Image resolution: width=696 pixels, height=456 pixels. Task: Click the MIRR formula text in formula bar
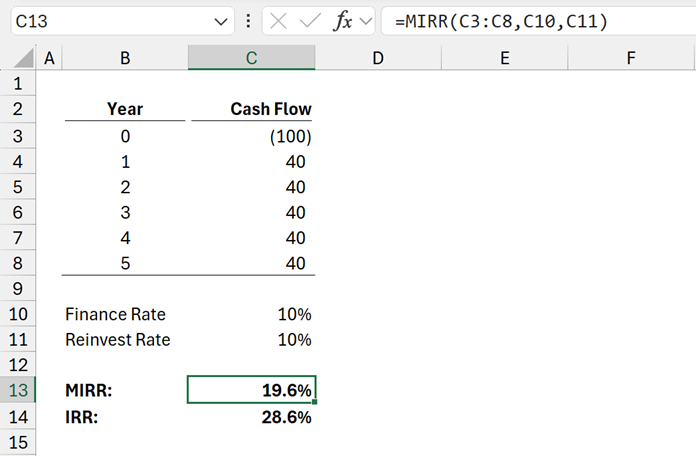500,21
